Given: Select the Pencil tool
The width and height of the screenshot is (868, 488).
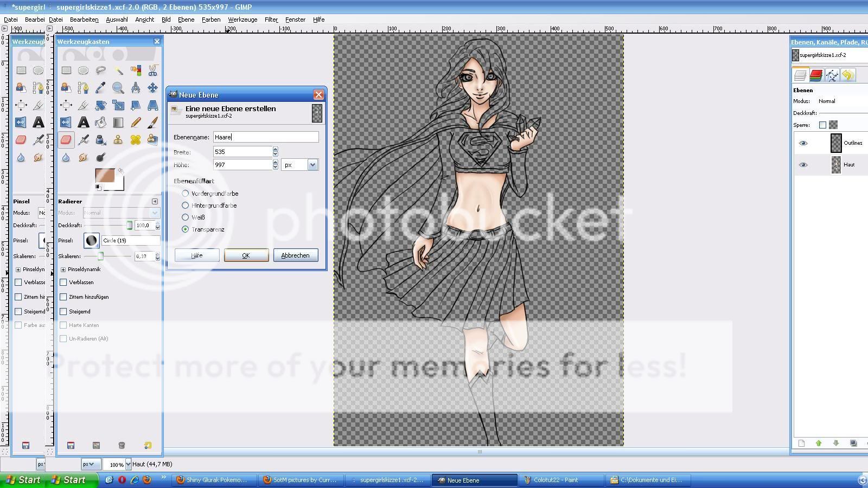Looking at the screenshot, I should click(x=136, y=123).
